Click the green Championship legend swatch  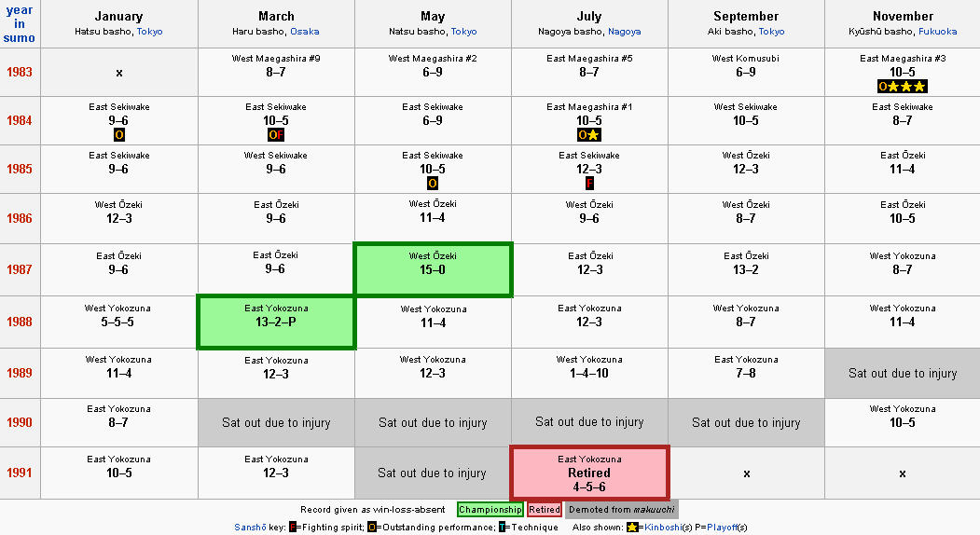[x=490, y=510]
